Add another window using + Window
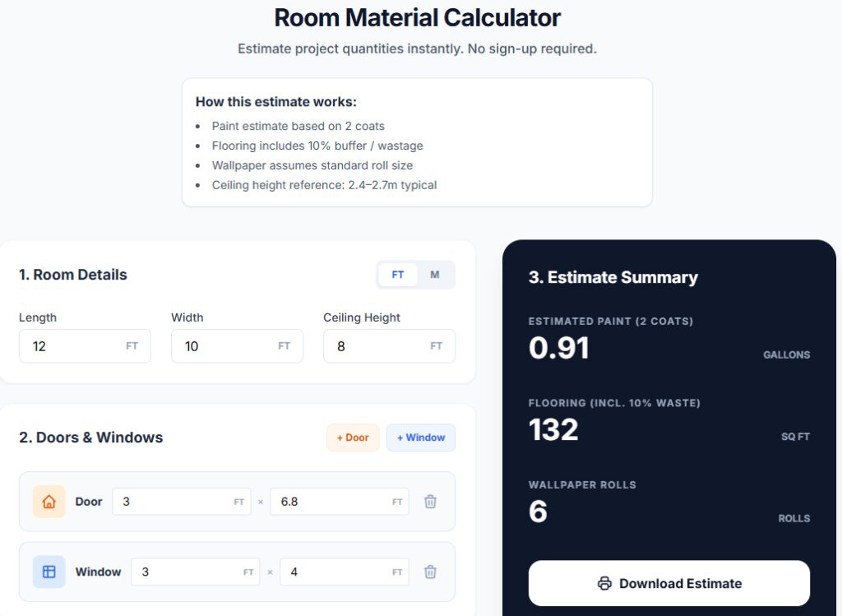Viewport: 842px width, 616px height. 421,437
